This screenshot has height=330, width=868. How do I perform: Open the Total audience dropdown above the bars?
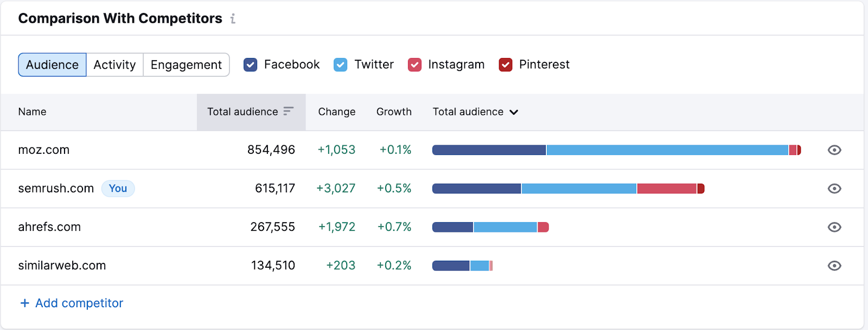475,112
